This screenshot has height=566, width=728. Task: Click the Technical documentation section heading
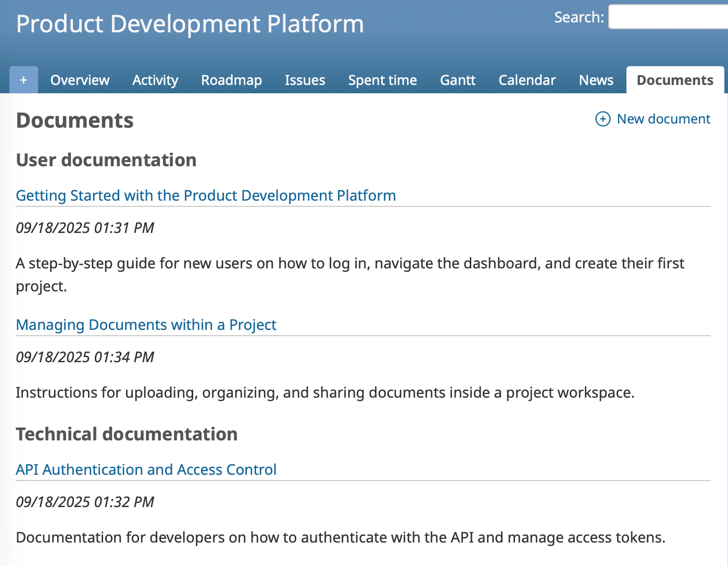(127, 434)
